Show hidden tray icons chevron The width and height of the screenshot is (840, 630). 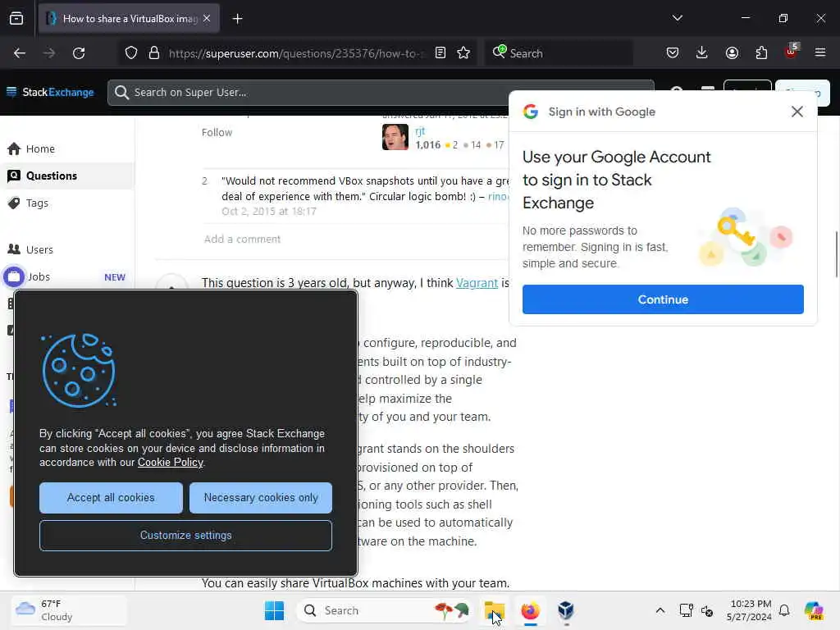(660, 610)
